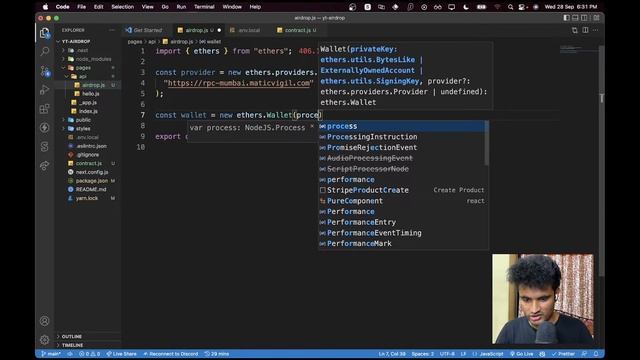The width and height of the screenshot is (640, 360).
Task: Click the errors and warnings counter
Action: 89,354
